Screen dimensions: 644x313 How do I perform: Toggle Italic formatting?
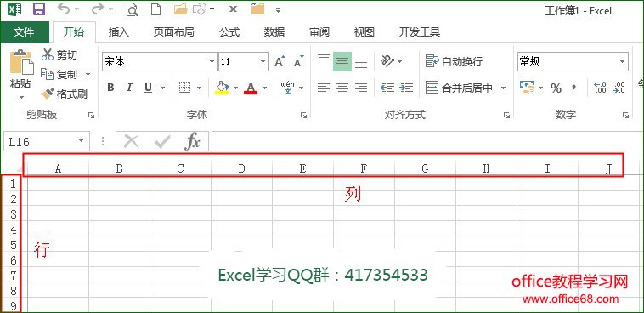tap(129, 88)
